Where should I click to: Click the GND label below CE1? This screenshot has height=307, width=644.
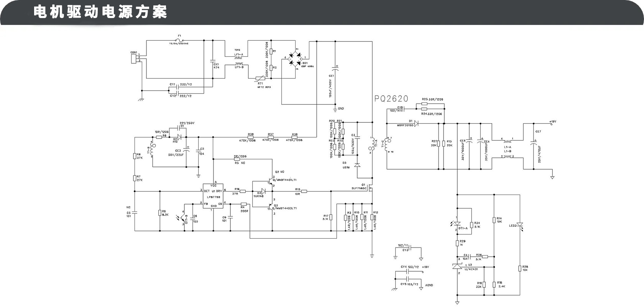[x=341, y=109]
